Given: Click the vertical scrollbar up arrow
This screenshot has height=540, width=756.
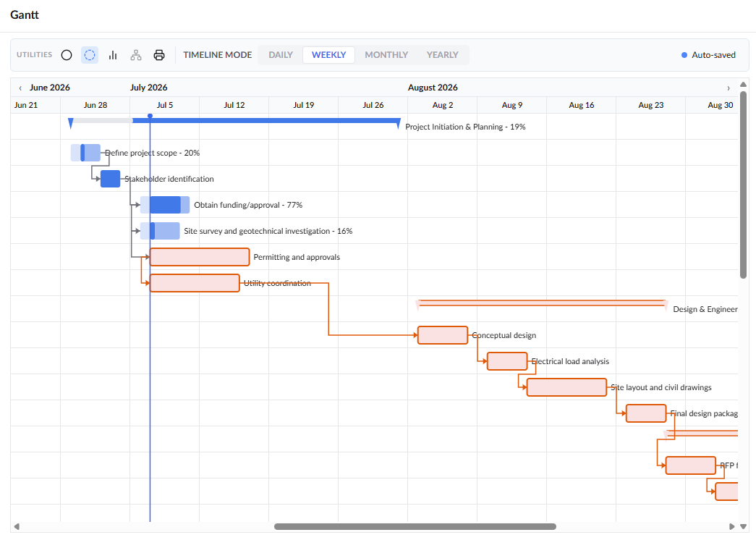Looking at the screenshot, I should click(743, 85).
